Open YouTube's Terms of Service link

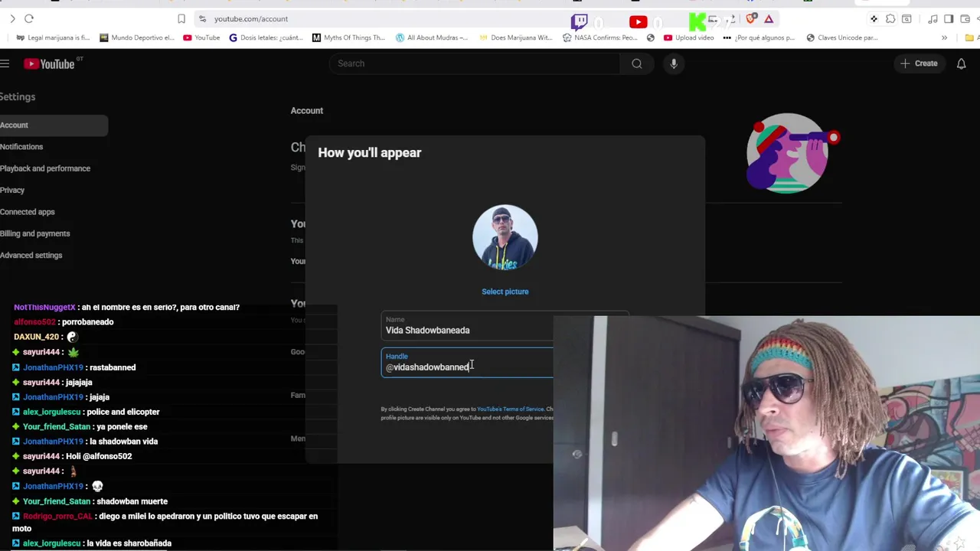(510, 409)
